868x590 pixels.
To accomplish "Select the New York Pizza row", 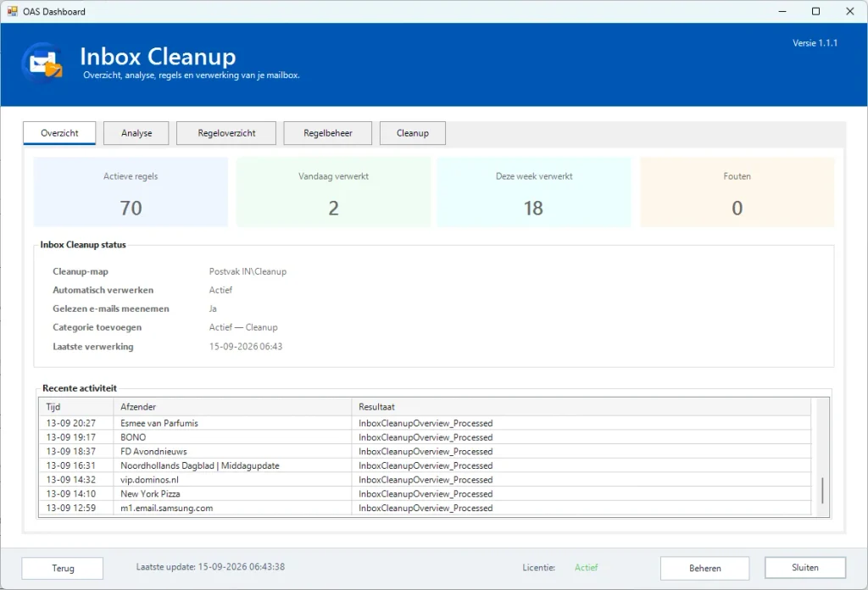I will [426, 493].
